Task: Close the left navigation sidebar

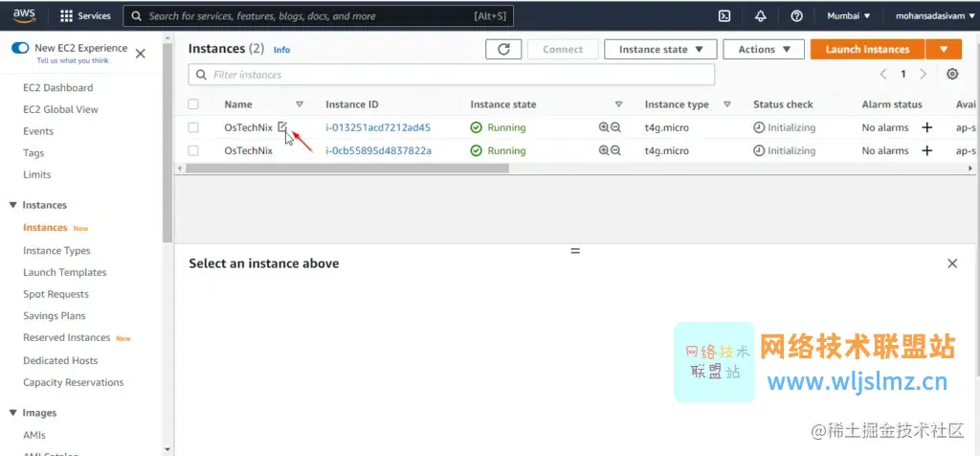Action: [x=141, y=54]
